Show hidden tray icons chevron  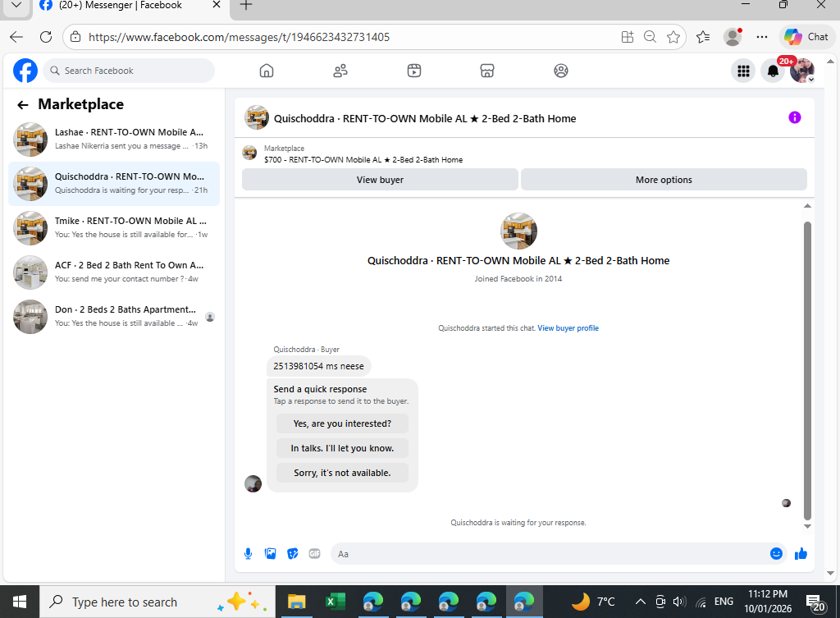(640, 602)
